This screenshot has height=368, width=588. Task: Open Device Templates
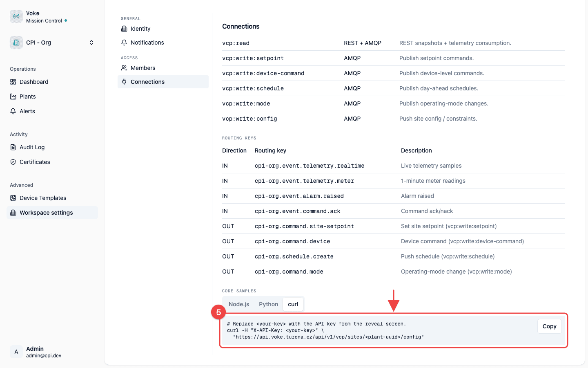pyautogui.click(x=52, y=198)
